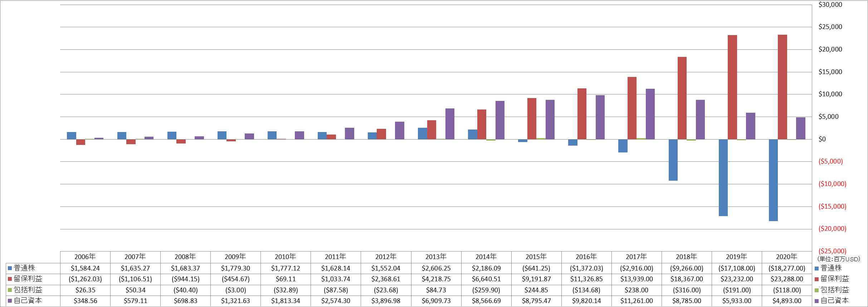Click the 包括利益 value $26.35
868x307 pixels.
point(85,290)
